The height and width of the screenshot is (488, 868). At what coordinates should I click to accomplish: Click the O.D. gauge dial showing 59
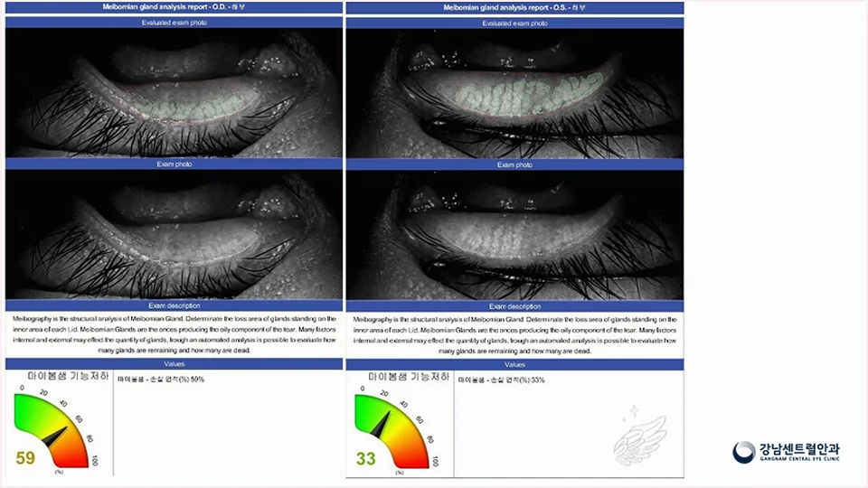(x=55, y=428)
